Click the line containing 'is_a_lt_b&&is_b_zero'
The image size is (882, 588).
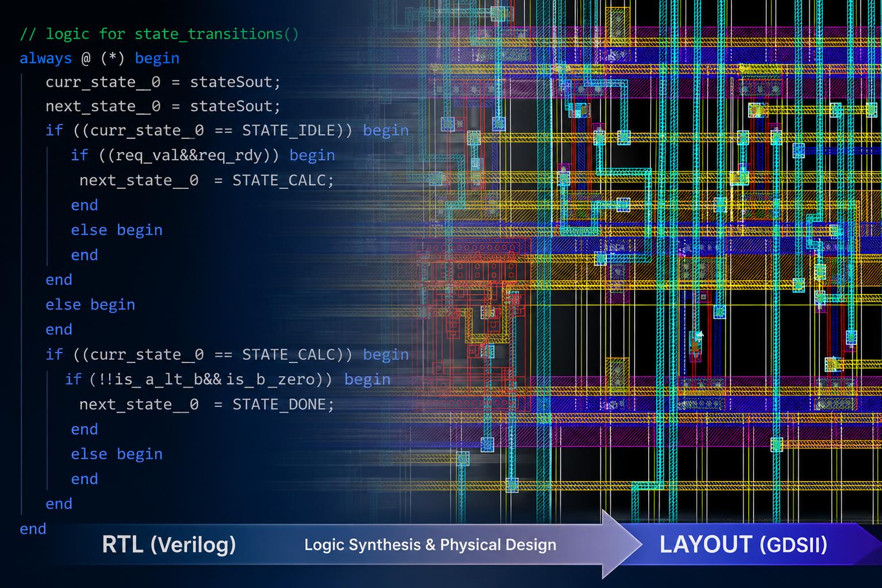click(228, 380)
